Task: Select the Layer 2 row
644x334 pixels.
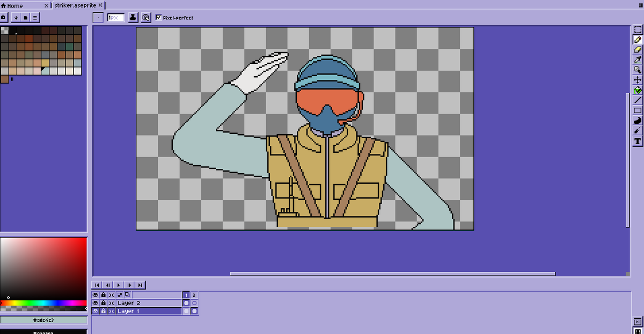Action: pos(149,303)
